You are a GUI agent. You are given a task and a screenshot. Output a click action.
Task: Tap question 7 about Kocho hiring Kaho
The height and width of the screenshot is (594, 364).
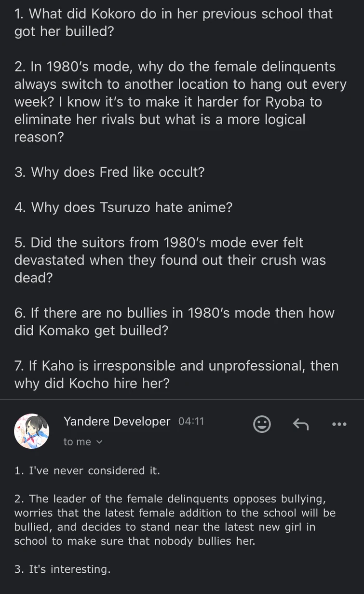(x=176, y=374)
